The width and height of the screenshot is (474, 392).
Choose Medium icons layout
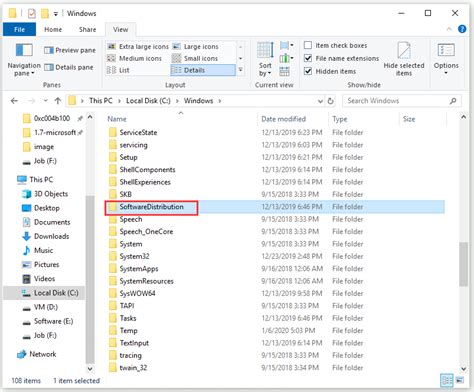[x=134, y=58]
